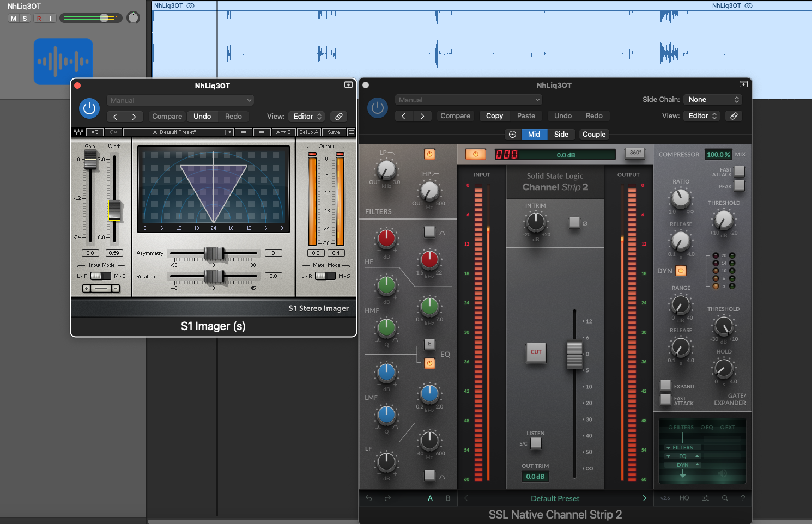Load next preset arrow in S1 Waves toolbar

click(x=262, y=132)
